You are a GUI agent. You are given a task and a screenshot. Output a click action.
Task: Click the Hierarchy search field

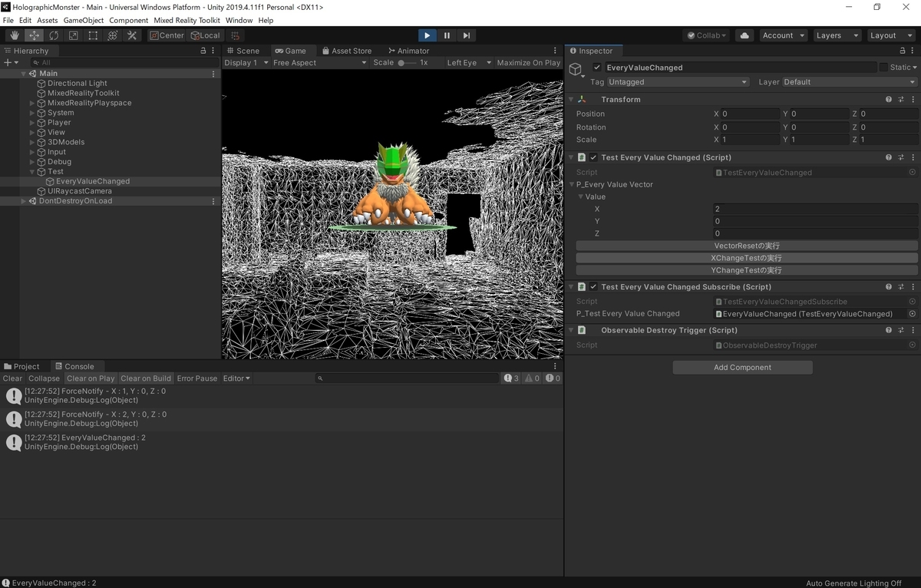click(123, 62)
